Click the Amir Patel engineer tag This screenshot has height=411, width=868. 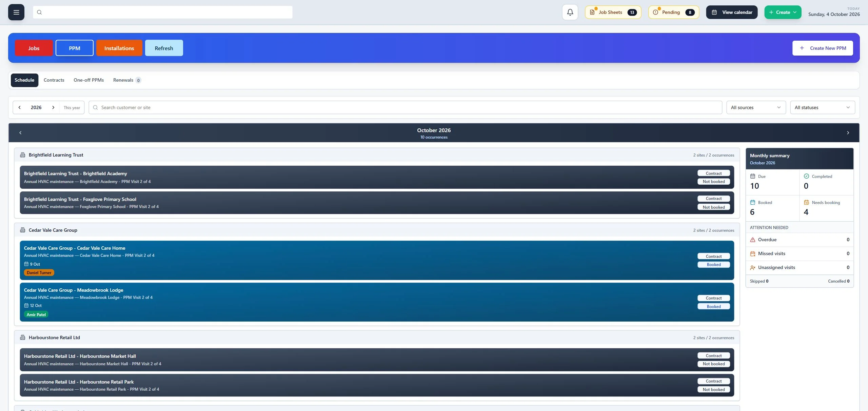click(x=36, y=314)
